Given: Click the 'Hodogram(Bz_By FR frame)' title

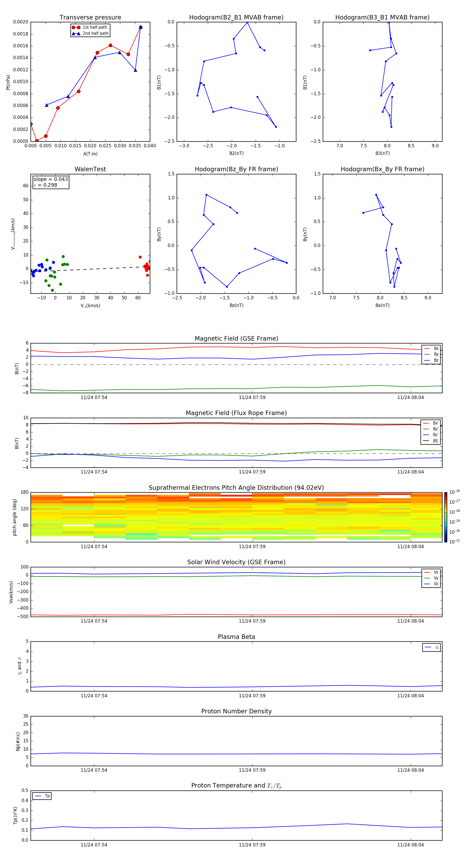Looking at the screenshot, I should 236,169.
